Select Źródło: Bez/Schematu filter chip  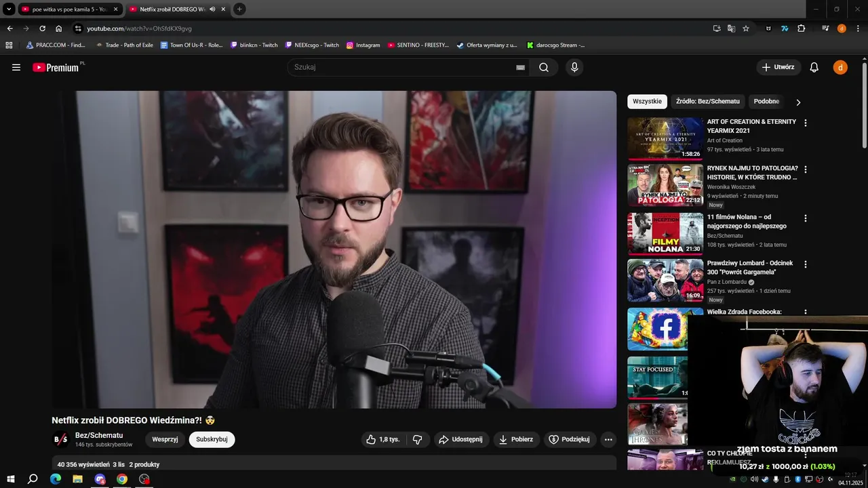tap(708, 102)
